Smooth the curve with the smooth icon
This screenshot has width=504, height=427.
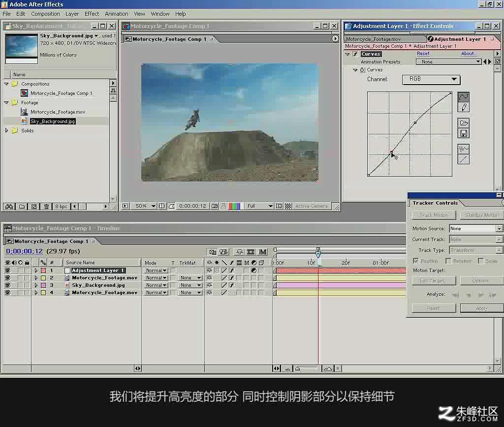[463, 149]
